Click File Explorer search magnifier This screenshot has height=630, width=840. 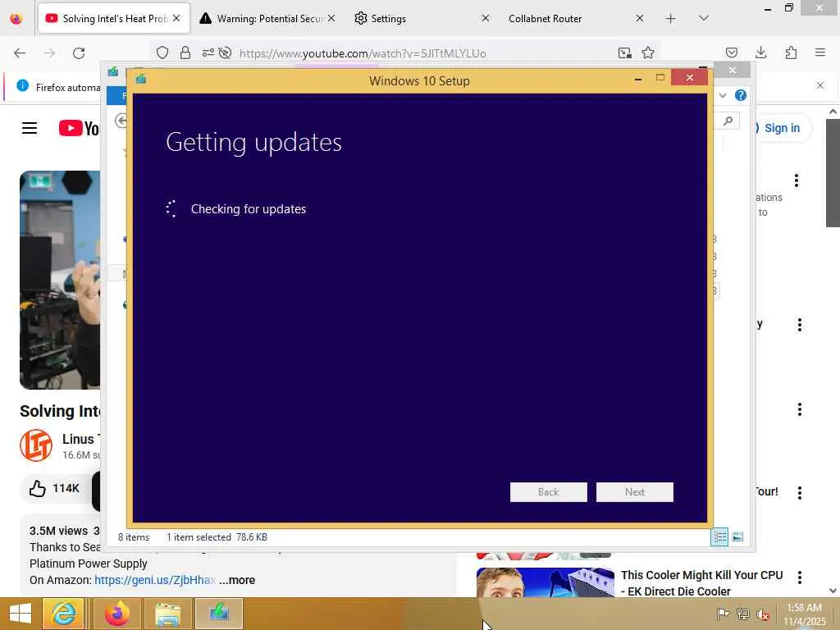tap(728, 121)
